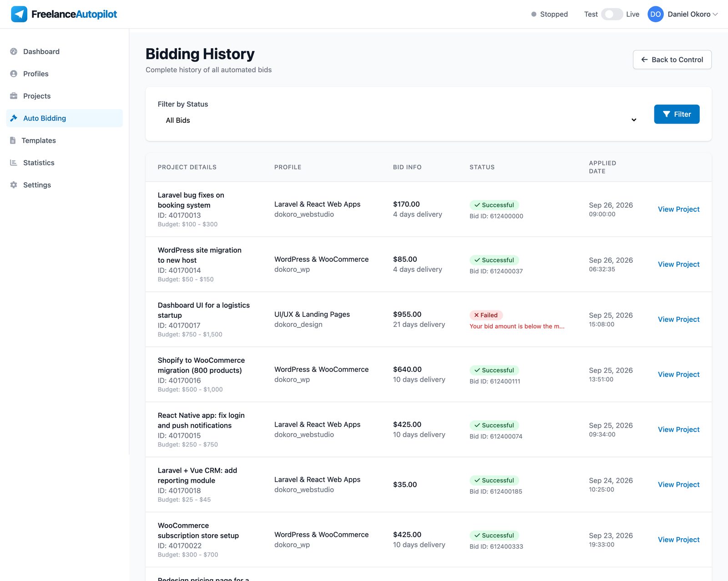Click the Auto Bidding gavel icon
Screen dimensions: 728x581
14,118
